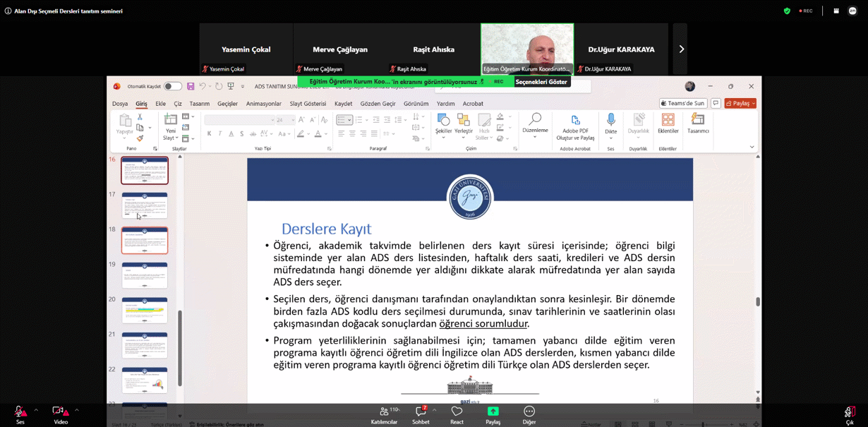This screenshot has height=427, width=868.
Task: Open the Düzenleme search tools
Action: (535, 124)
